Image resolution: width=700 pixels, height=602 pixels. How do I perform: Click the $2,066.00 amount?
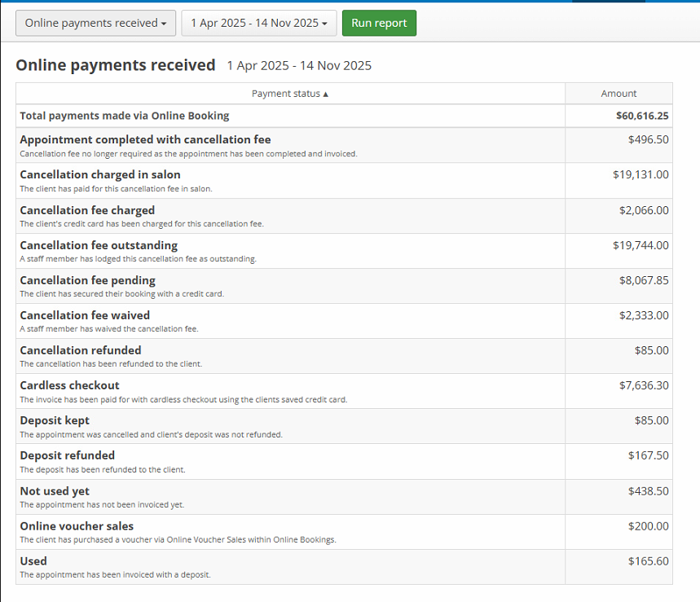pyautogui.click(x=644, y=210)
